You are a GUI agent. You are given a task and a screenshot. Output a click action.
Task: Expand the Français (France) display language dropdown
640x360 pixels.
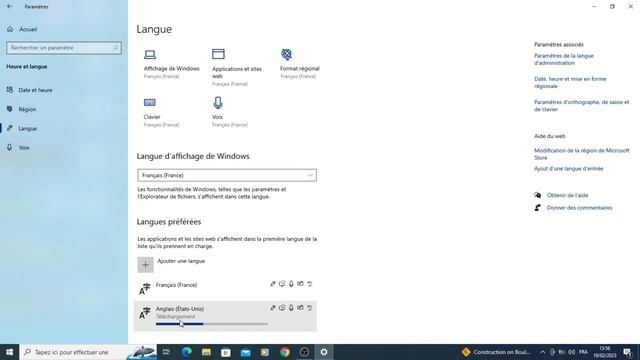coord(227,175)
